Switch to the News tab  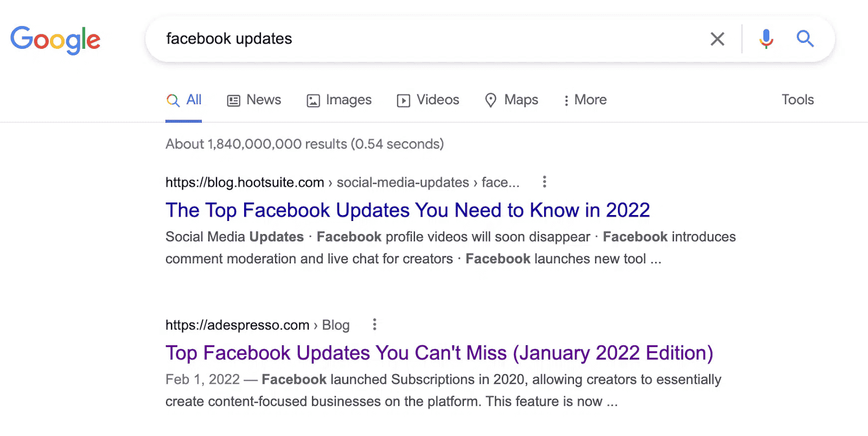pos(254,100)
